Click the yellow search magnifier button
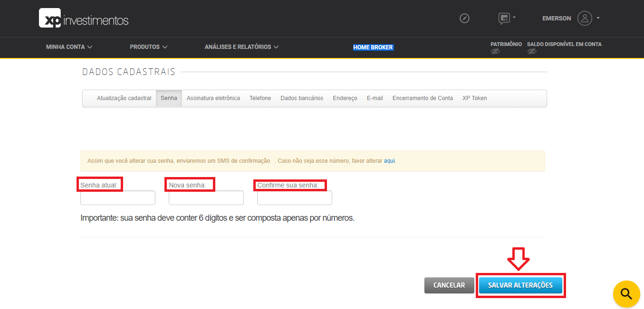644x309 pixels. pos(626,294)
